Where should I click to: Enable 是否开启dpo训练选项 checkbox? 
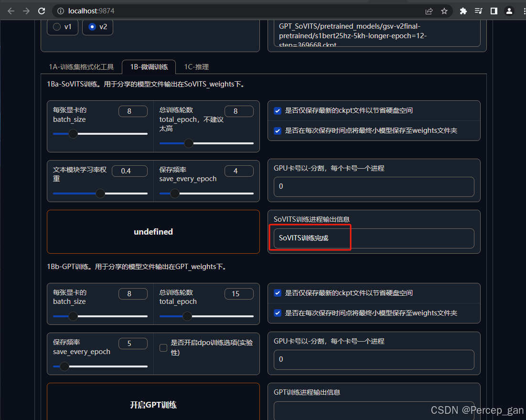coord(163,348)
